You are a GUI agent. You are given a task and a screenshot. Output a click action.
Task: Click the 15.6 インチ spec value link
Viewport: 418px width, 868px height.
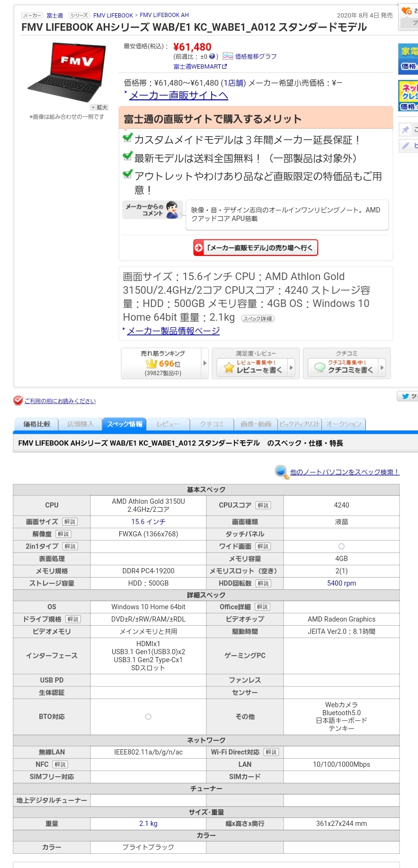click(x=148, y=522)
